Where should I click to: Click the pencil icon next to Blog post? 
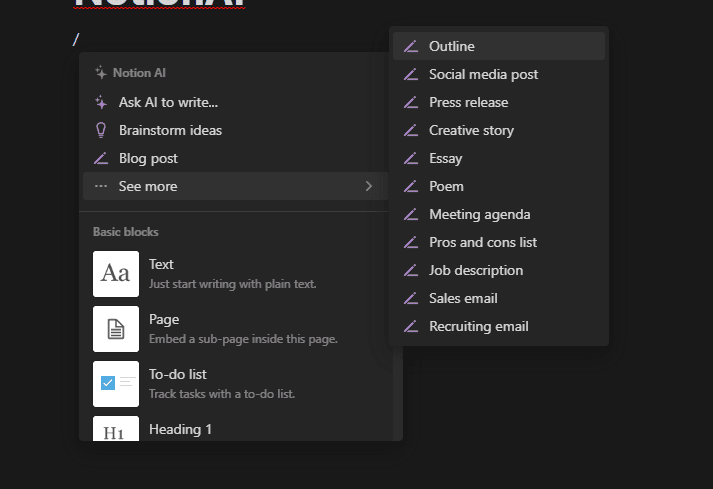coord(101,158)
